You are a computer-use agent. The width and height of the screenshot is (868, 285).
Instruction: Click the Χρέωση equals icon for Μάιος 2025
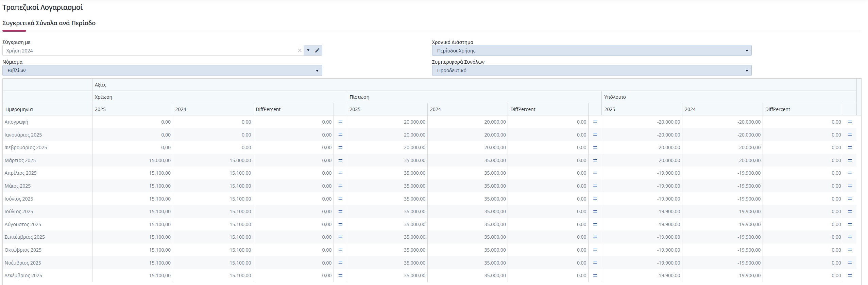coord(340,186)
